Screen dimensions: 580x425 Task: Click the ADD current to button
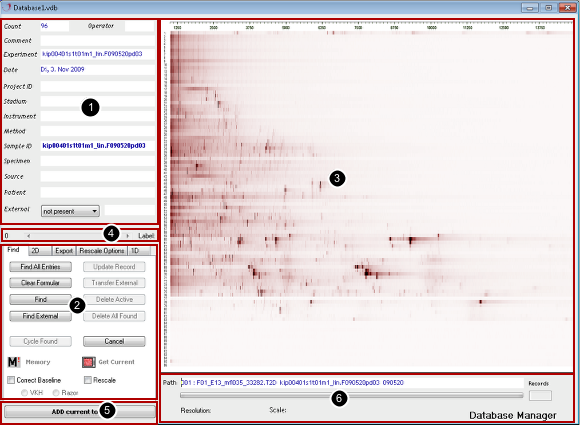[x=80, y=411]
